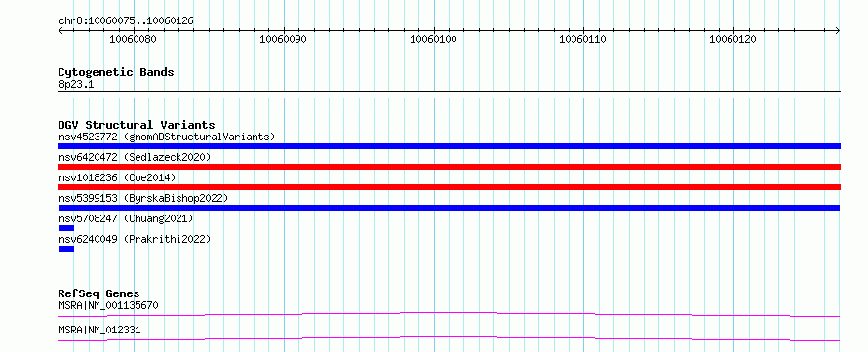This screenshot has width=868, height=352.
Task: Click ruler position 10060120
Action: (x=733, y=39)
